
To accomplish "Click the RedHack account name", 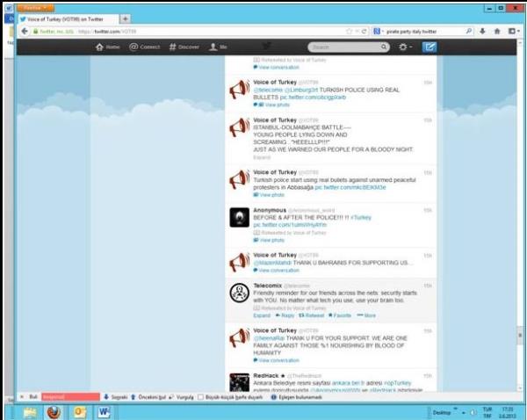I will 266,375.
